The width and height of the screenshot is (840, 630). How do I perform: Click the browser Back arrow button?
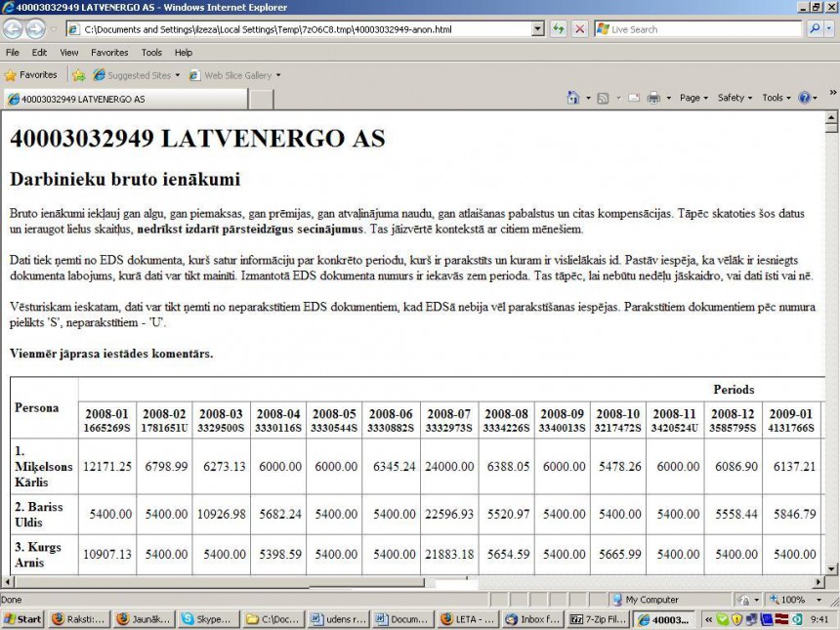(x=14, y=29)
